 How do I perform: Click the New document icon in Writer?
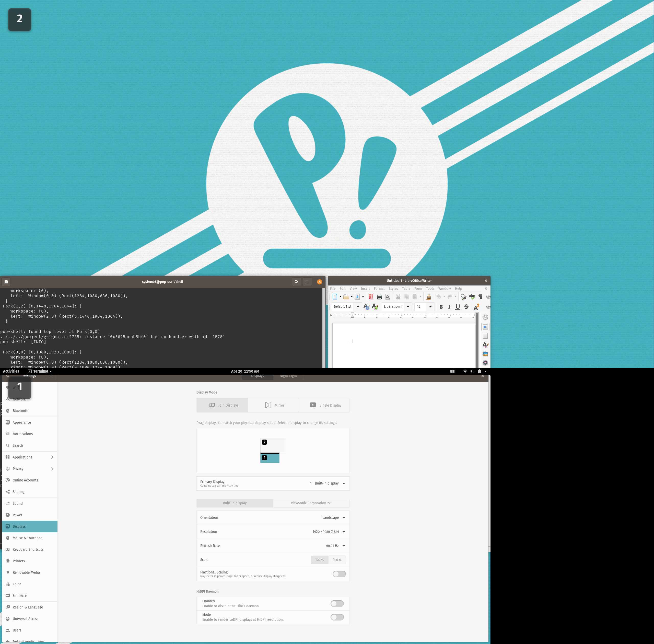(x=335, y=297)
